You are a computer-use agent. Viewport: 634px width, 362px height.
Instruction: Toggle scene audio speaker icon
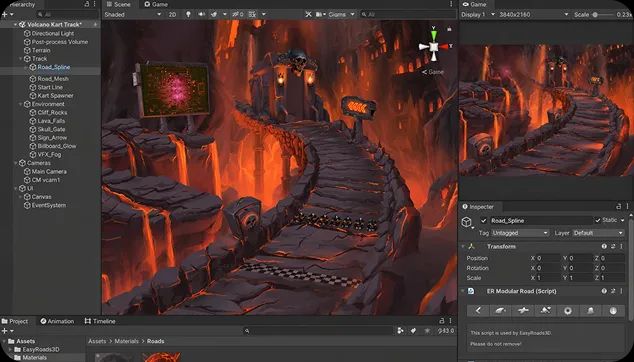(201, 14)
